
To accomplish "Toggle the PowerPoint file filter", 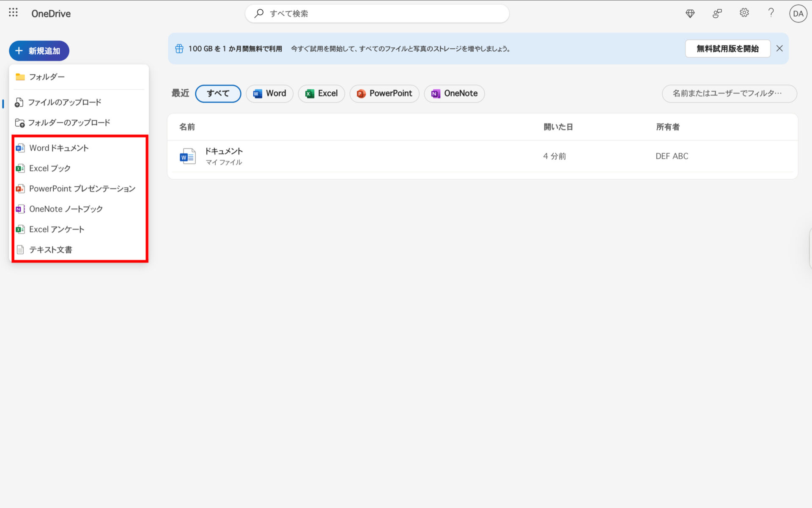I will tap(384, 94).
